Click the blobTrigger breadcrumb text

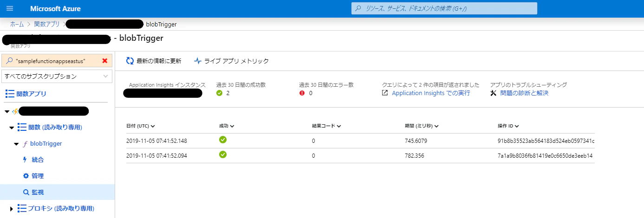pos(161,24)
